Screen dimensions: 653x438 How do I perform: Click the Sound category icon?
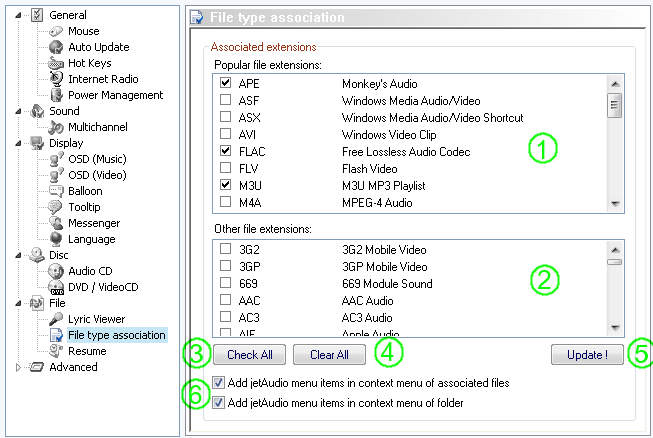point(37,111)
